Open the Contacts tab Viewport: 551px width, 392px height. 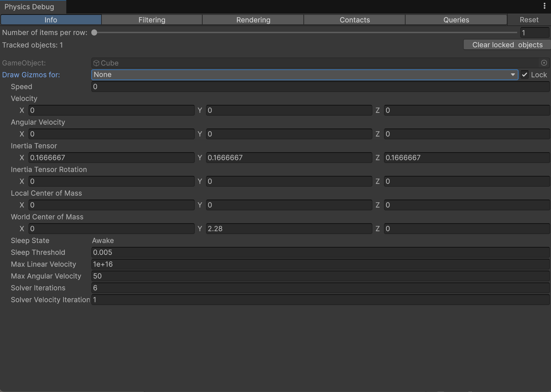[x=354, y=20]
